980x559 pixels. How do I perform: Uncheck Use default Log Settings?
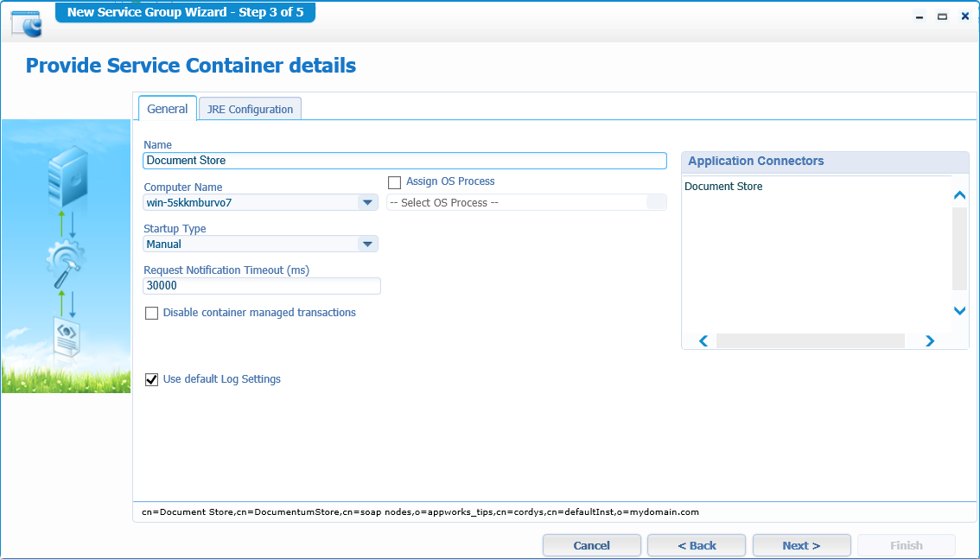[152, 379]
